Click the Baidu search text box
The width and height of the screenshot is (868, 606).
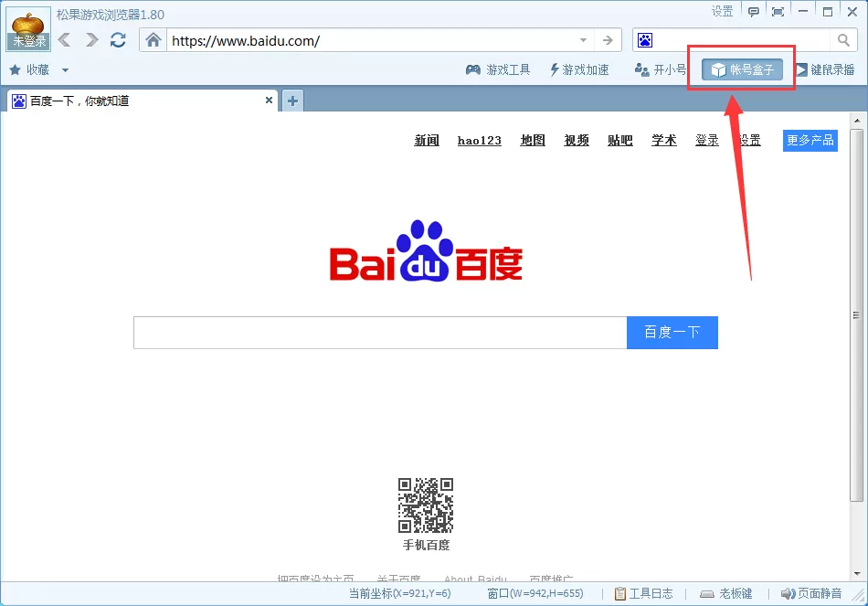(380, 333)
